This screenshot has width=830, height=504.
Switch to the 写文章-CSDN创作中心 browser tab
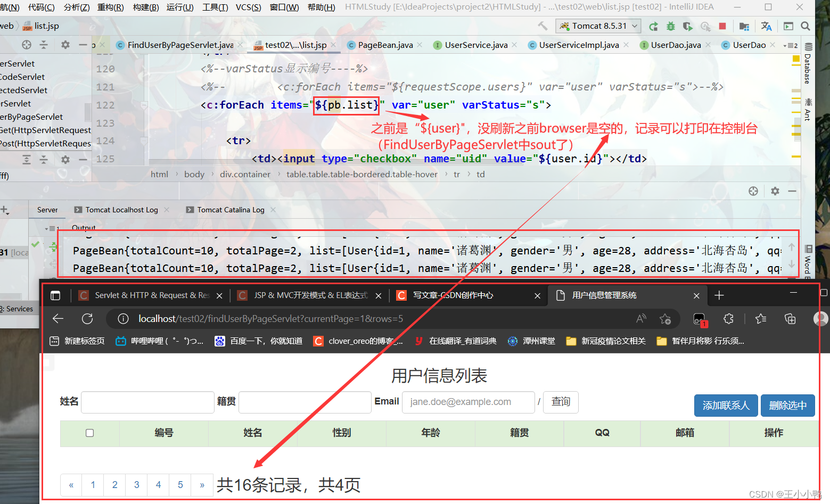tap(453, 295)
